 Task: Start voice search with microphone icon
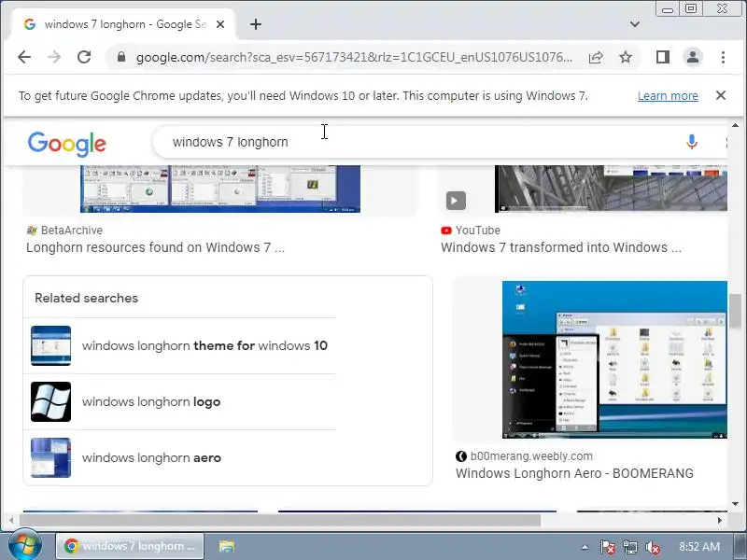[x=692, y=142]
